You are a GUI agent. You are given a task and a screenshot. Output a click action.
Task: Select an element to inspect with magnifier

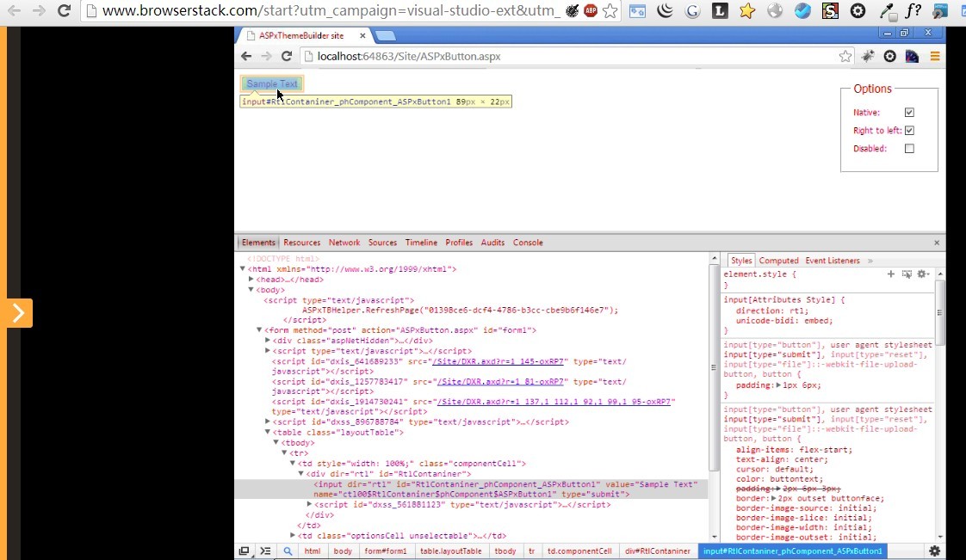(288, 551)
